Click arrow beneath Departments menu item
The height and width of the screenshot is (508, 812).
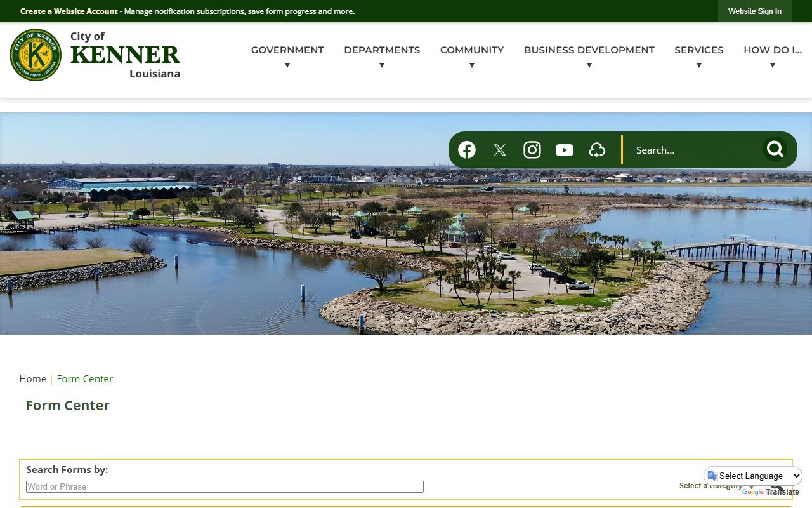pos(382,65)
